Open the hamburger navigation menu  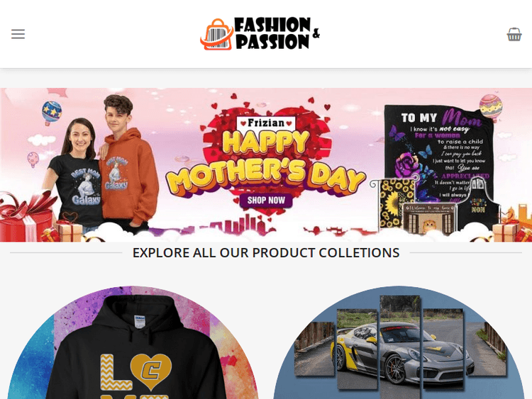(18, 34)
